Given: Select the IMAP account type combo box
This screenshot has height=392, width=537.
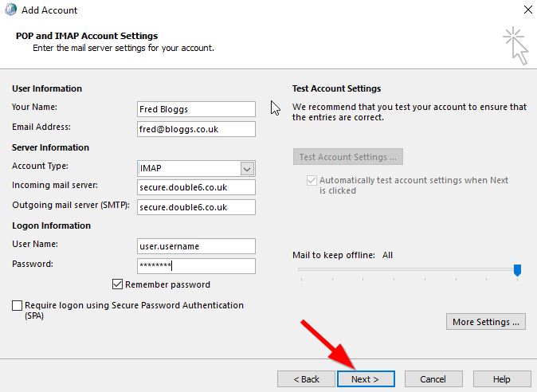Looking at the screenshot, I should point(196,168).
